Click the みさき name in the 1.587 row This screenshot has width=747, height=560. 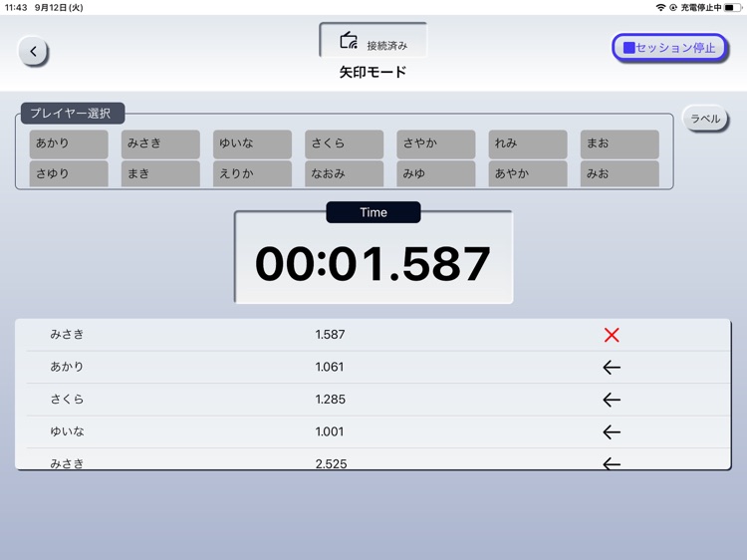click(x=67, y=335)
